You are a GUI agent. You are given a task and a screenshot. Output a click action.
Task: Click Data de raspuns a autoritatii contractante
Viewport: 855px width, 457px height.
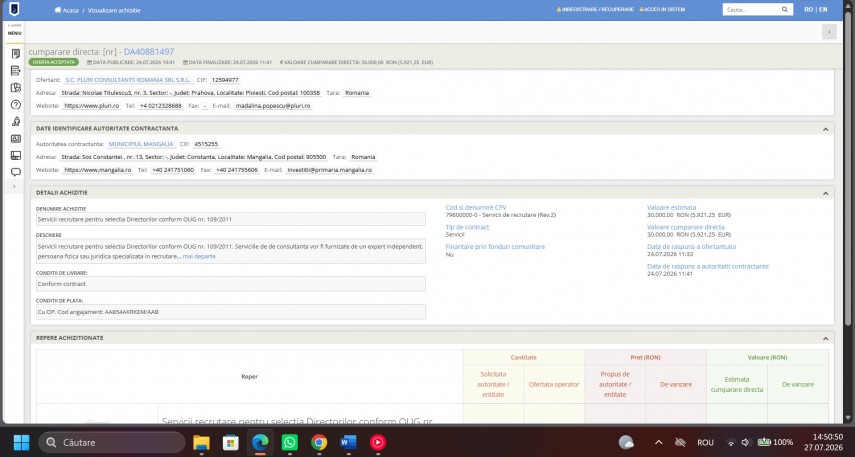pyautogui.click(x=708, y=267)
